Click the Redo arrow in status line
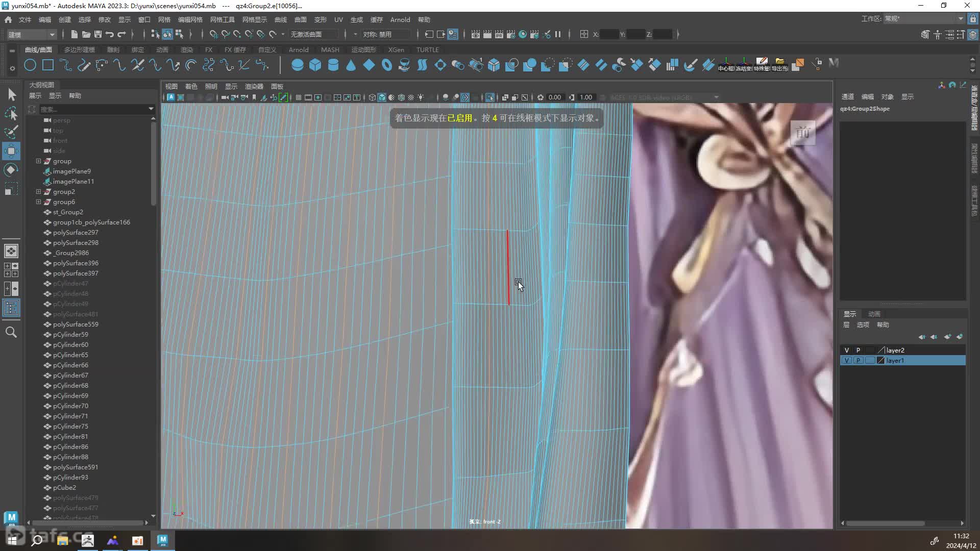980x551 pixels. click(x=121, y=34)
